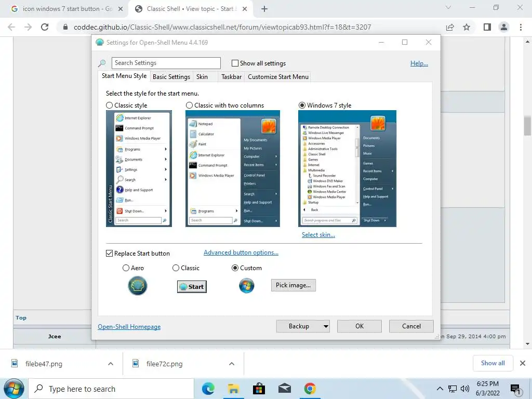The width and height of the screenshot is (532, 399).
Task: Select the Windows 7 style radio button
Action: click(x=302, y=105)
